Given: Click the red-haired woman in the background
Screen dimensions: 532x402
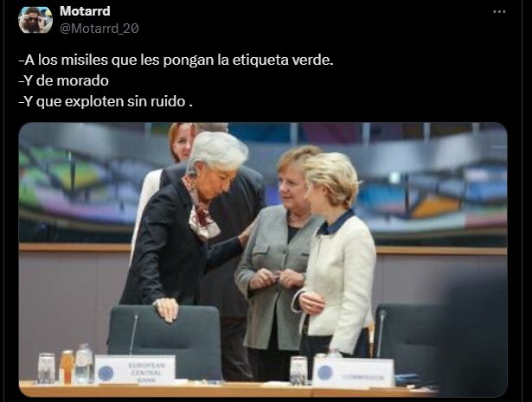Looking at the screenshot, I should pos(182,143).
